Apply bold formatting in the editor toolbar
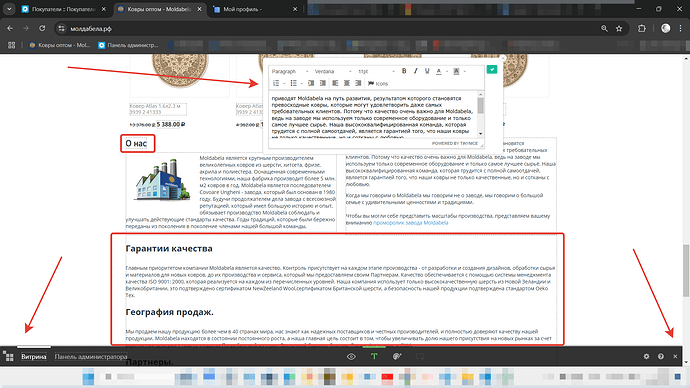The image size is (690, 388). (x=404, y=71)
